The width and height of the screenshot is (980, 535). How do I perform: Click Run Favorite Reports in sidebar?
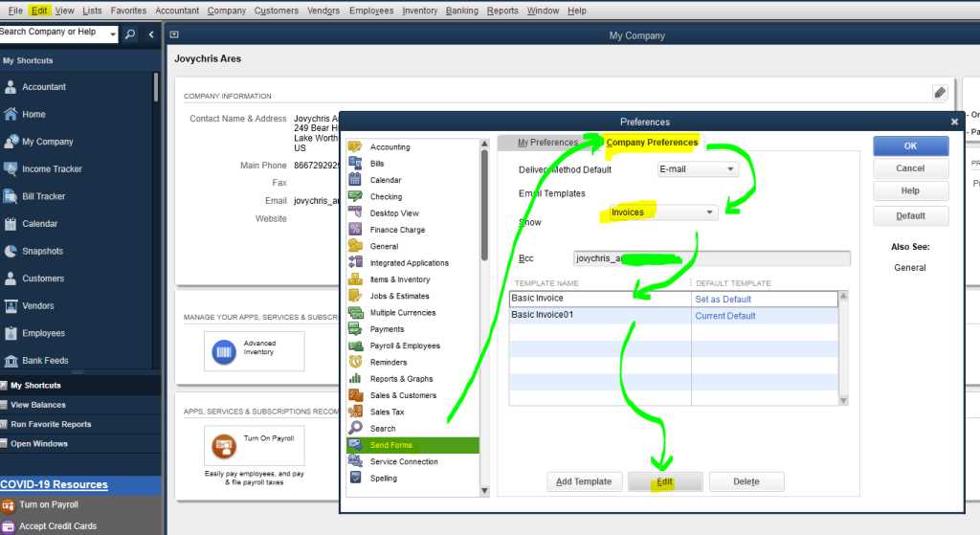point(51,424)
